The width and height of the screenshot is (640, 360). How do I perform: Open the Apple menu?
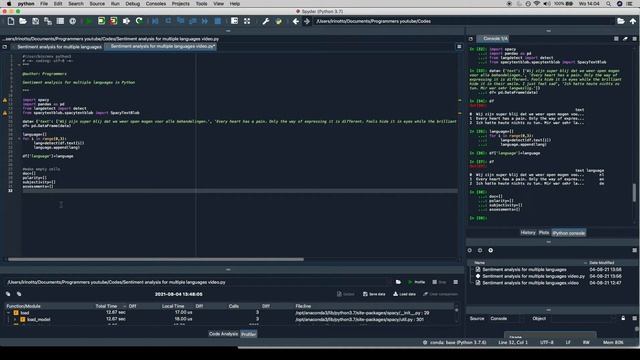click(x=9, y=4)
